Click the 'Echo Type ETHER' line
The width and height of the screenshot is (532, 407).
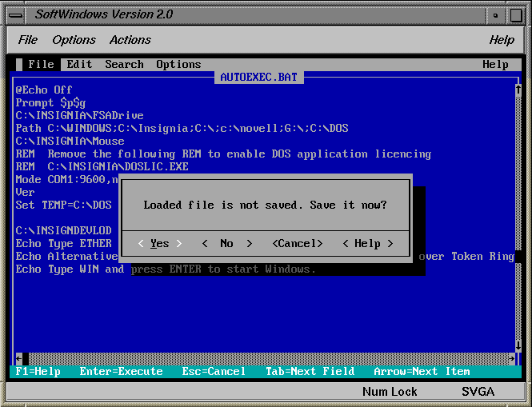click(63, 244)
